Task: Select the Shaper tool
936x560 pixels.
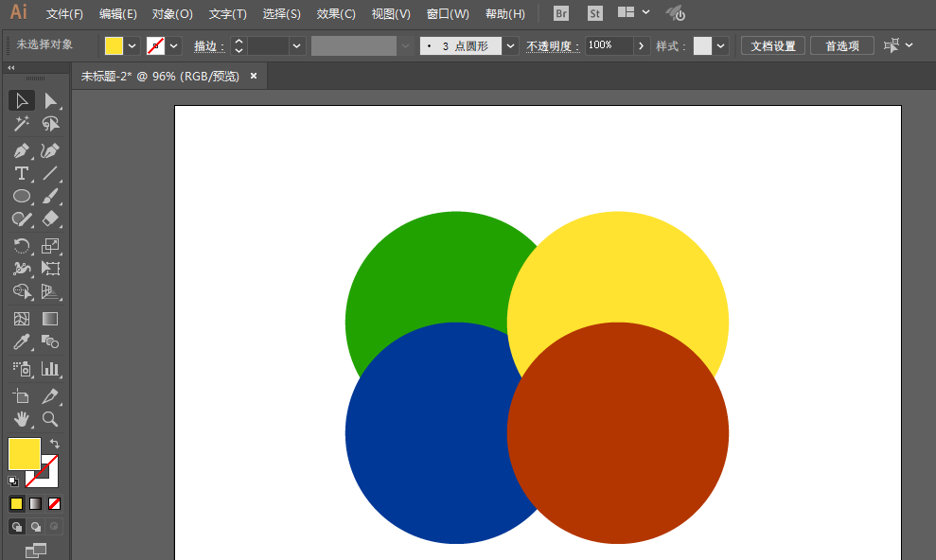Action: (22, 219)
